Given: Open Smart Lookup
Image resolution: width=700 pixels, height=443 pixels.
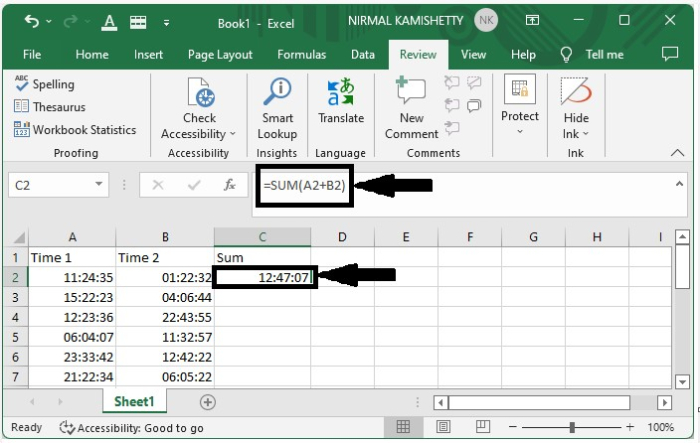Looking at the screenshot, I should [277, 109].
